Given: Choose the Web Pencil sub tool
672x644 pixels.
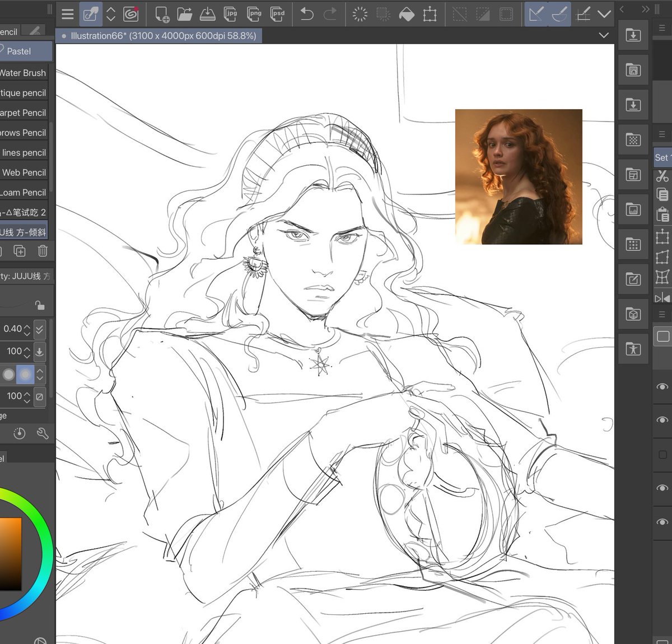Looking at the screenshot, I should 24,172.
